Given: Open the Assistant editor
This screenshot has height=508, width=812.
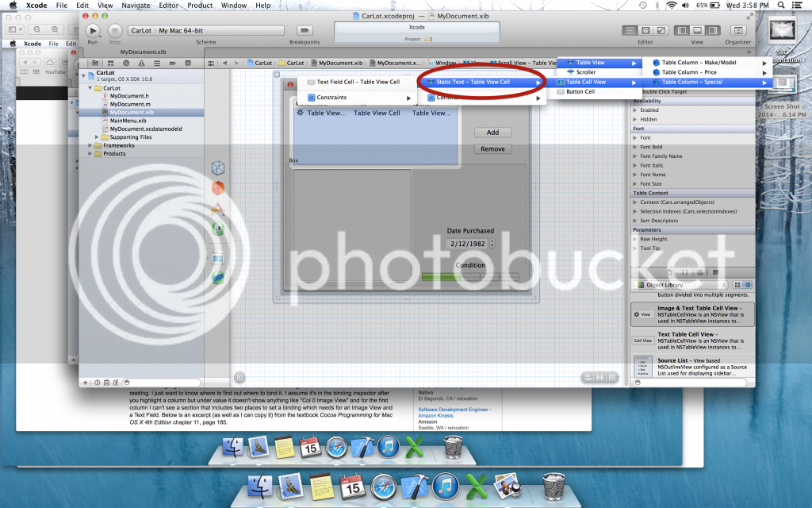Looking at the screenshot, I should pos(645,31).
